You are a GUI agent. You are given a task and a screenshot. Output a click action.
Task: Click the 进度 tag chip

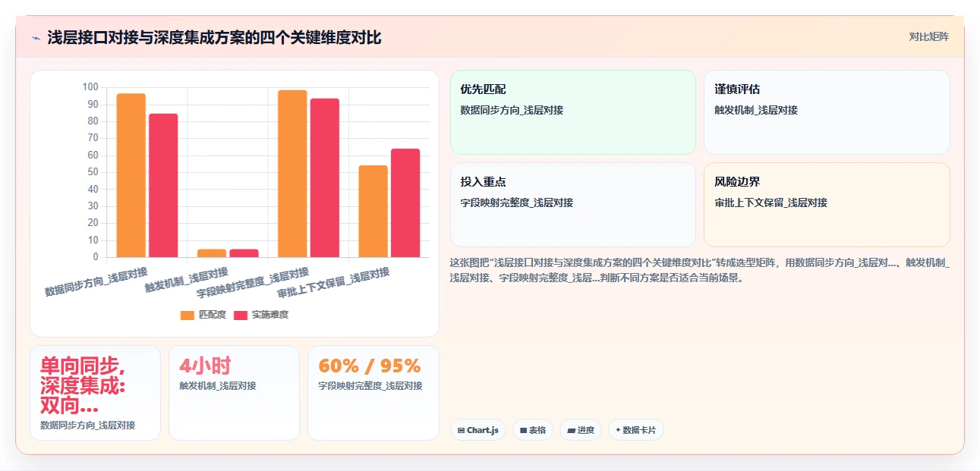coord(581,430)
